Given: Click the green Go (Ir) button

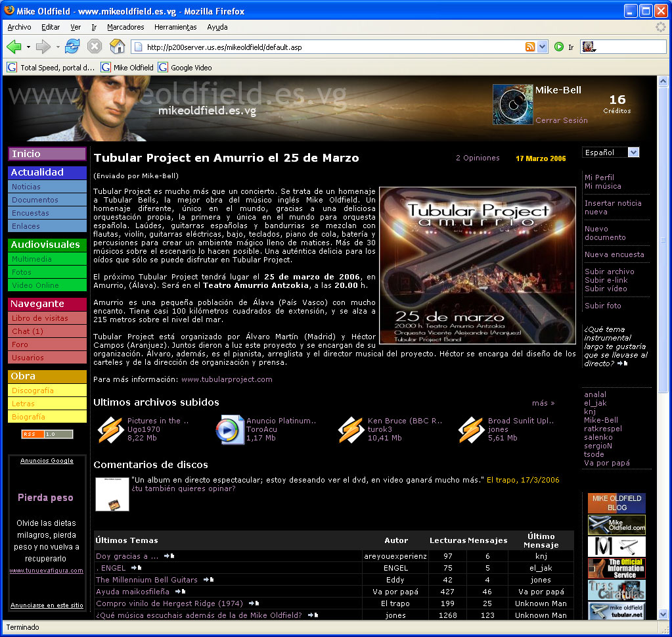Looking at the screenshot, I should point(559,47).
